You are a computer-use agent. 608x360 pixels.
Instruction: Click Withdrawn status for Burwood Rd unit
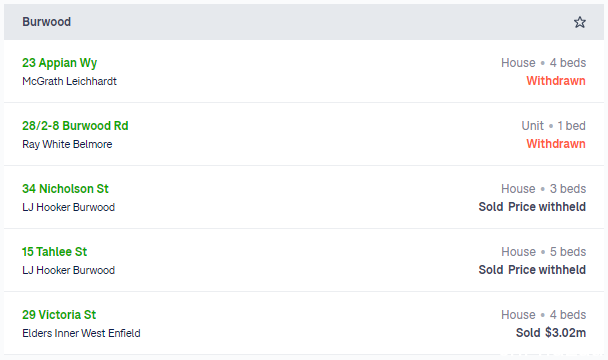(x=556, y=144)
